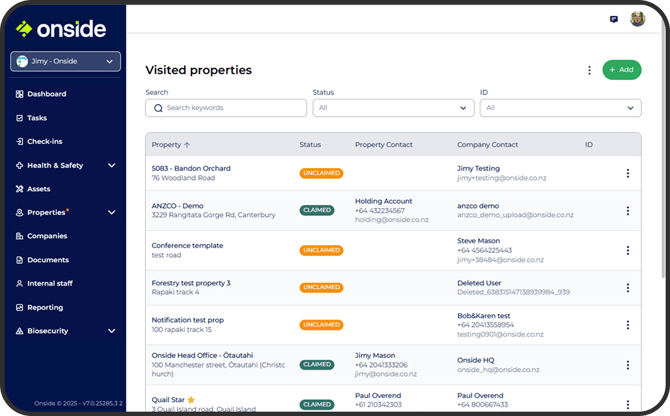This screenshot has height=416, width=670.
Task: Open row actions for Forestry test property 3
Action: [628, 288]
